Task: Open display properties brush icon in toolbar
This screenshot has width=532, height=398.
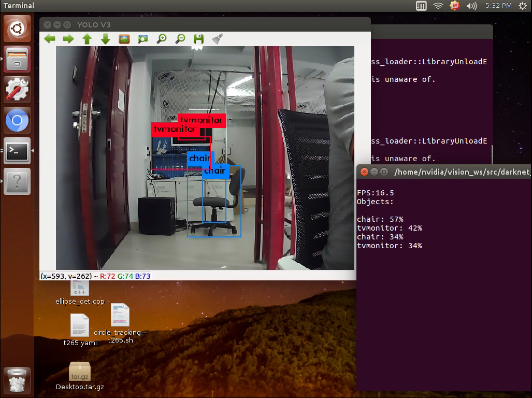Action: tap(217, 39)
